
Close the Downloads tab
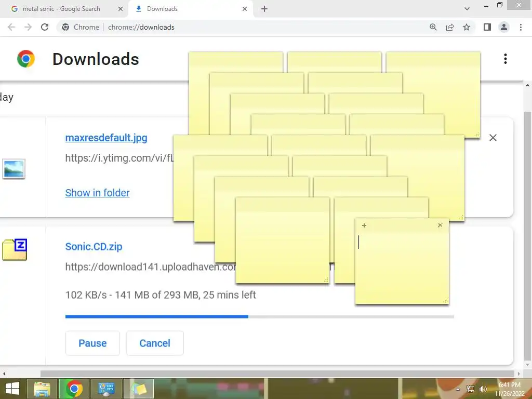click(245, 9)
